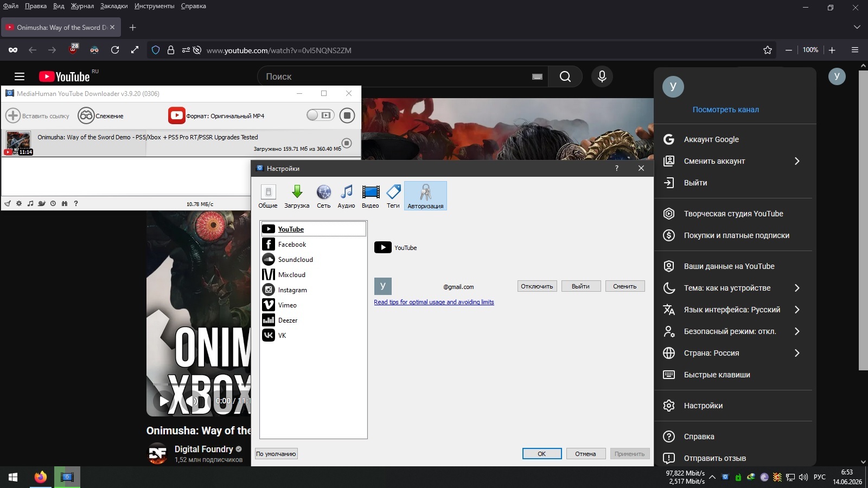This screenshot has width=868, height=488.
Task: Click the Сменить account button
Action: click(625, 286)
